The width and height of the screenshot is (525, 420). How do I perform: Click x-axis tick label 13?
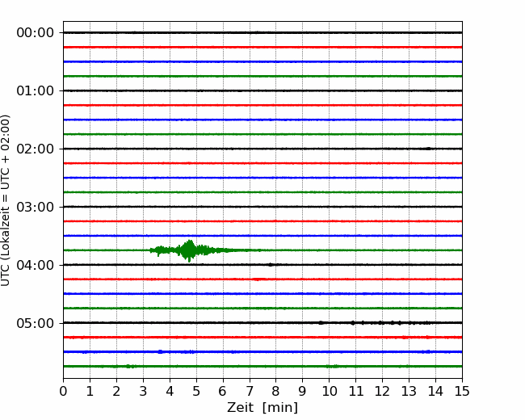click(x=409, y=391)
